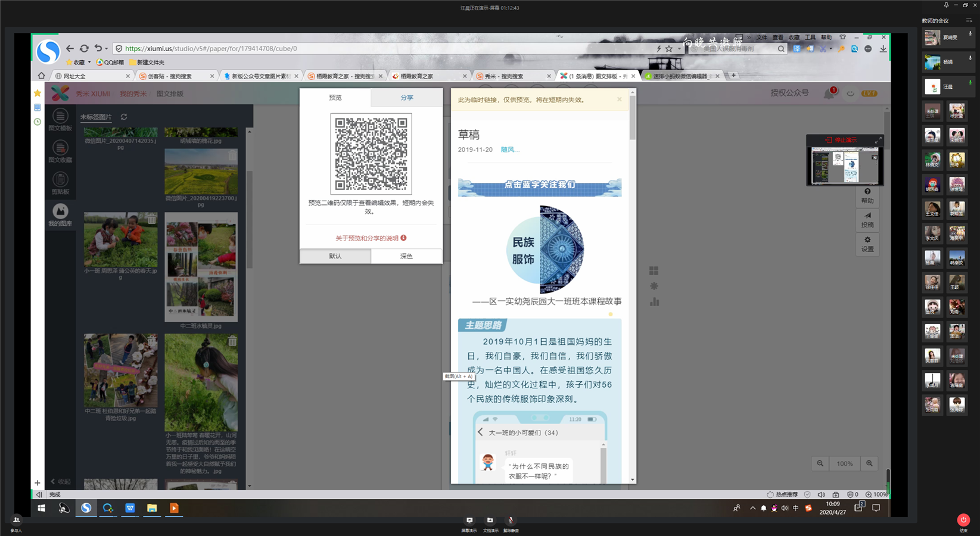
Task: Open the 图文收藏 sidebar panel
Action: tap(60, 151)
